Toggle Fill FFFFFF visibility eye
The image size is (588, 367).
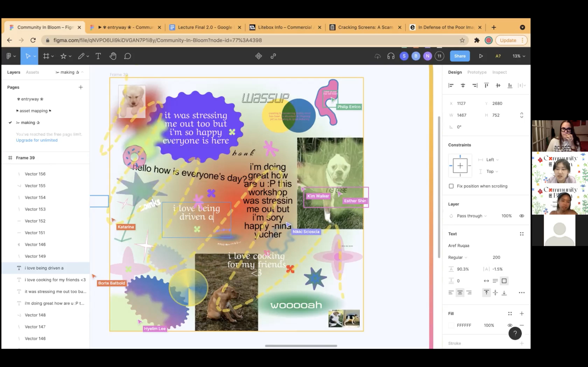[x=510, y=325]
